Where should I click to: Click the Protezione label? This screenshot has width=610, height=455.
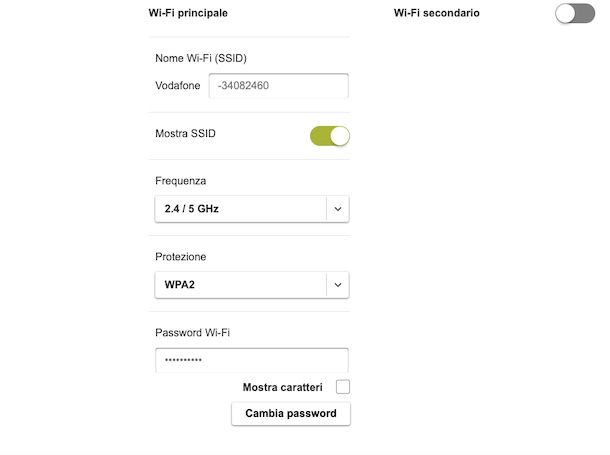(181, 257)
